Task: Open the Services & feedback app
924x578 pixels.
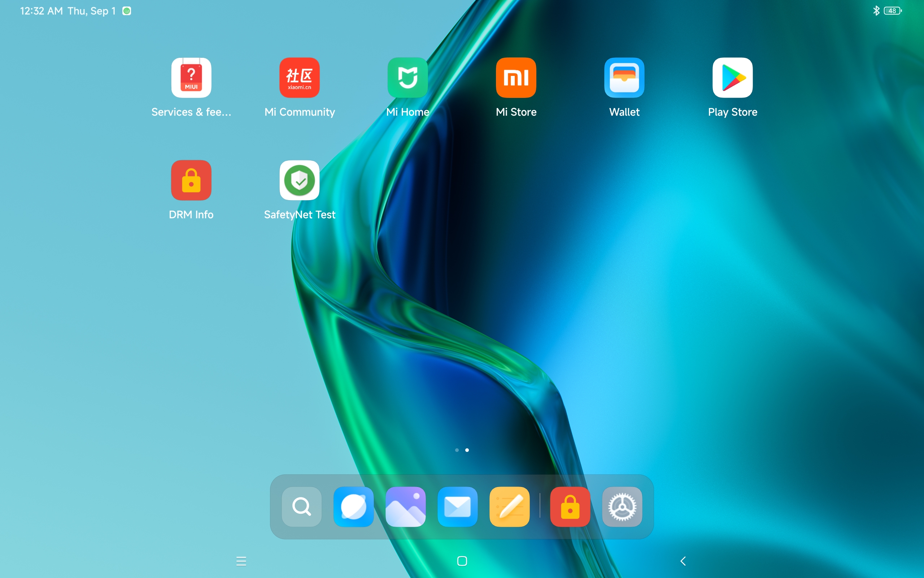Action: coord(191,78)
